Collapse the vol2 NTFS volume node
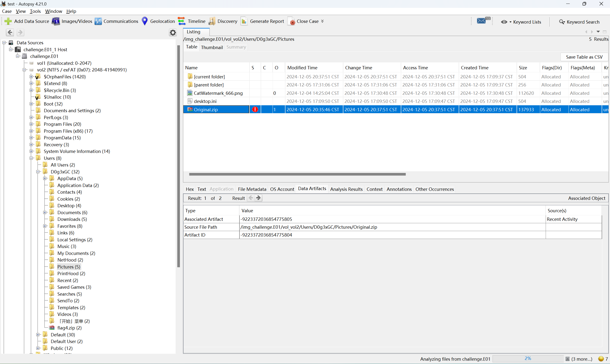 (x=25, y=70)
